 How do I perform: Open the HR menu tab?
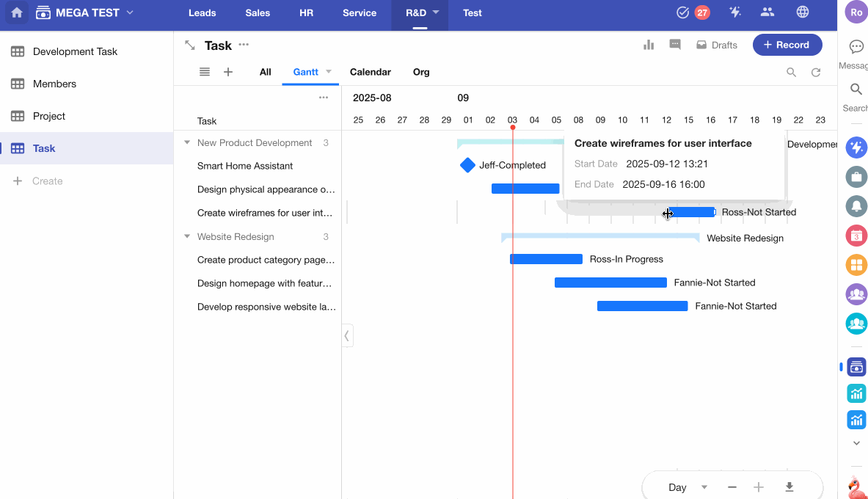pos(306,12)
